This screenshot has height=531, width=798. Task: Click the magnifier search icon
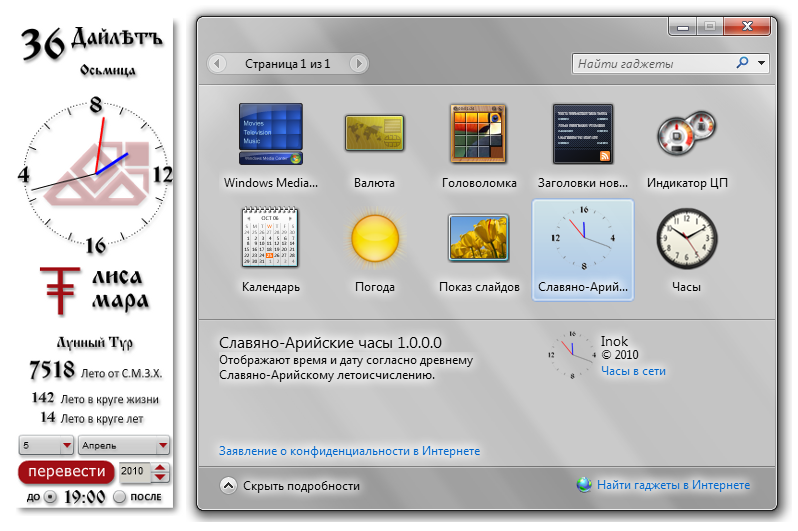coord(743,63)
